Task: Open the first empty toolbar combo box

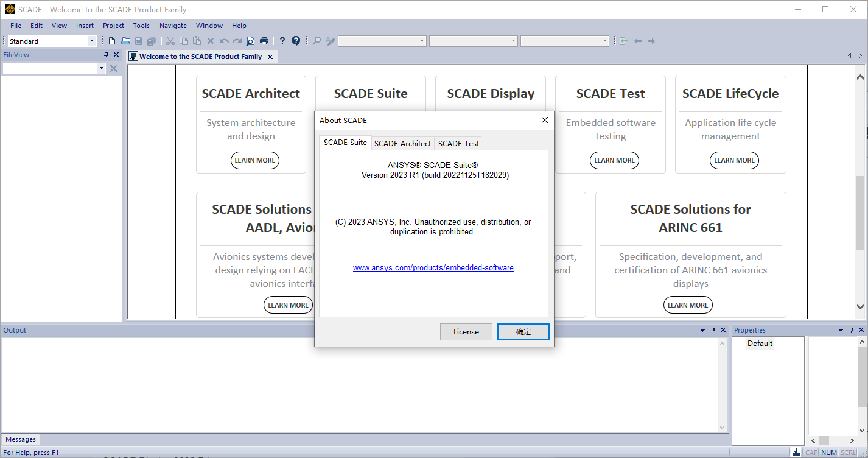Action: (422, 41)
